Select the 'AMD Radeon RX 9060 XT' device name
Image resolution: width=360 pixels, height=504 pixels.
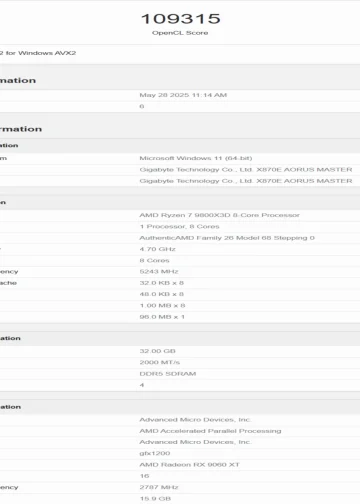coord(189,465)
